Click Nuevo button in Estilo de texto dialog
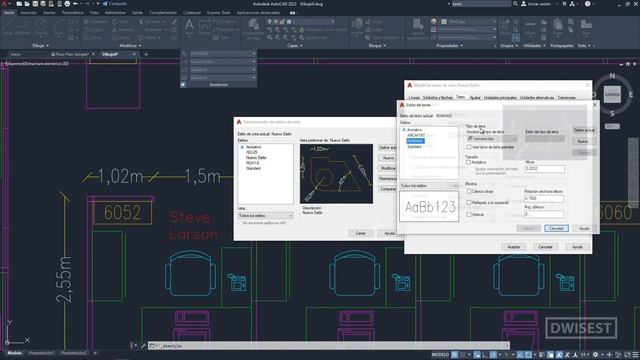This screenshot has height=360, width=640. click(584, 141)
